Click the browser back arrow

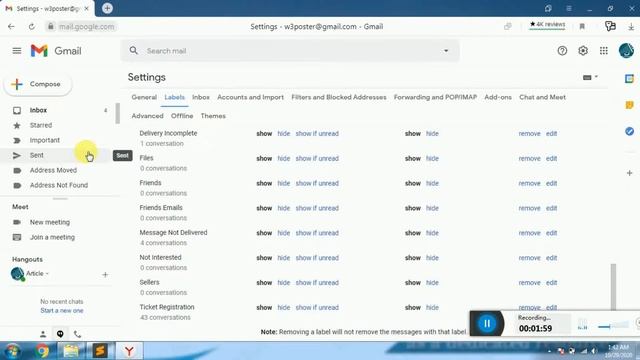pyautogui.click(x=11, y=27)
